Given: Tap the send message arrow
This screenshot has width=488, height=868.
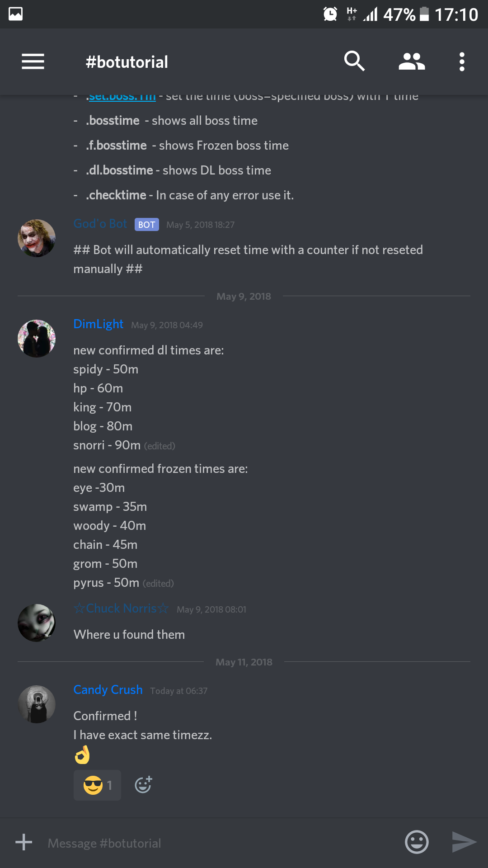Looking at the screenshot, I should [464, 842].
